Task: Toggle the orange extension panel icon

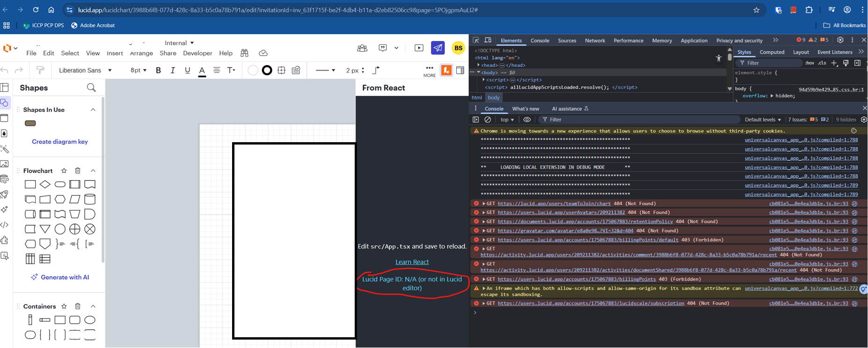Action: (446, 70)
